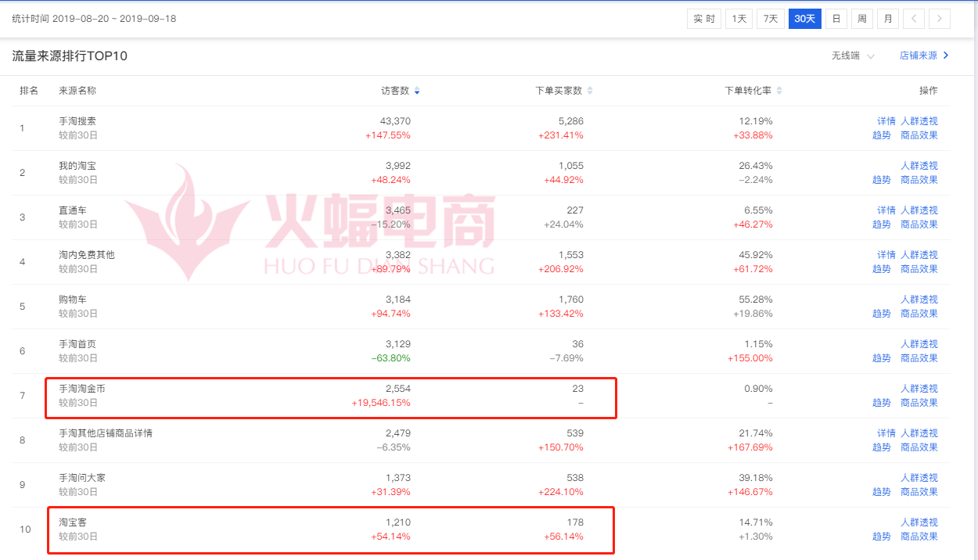Sort by the 下单买家数 column sort icon
978x560 pixels.
[x=590, y=92]
